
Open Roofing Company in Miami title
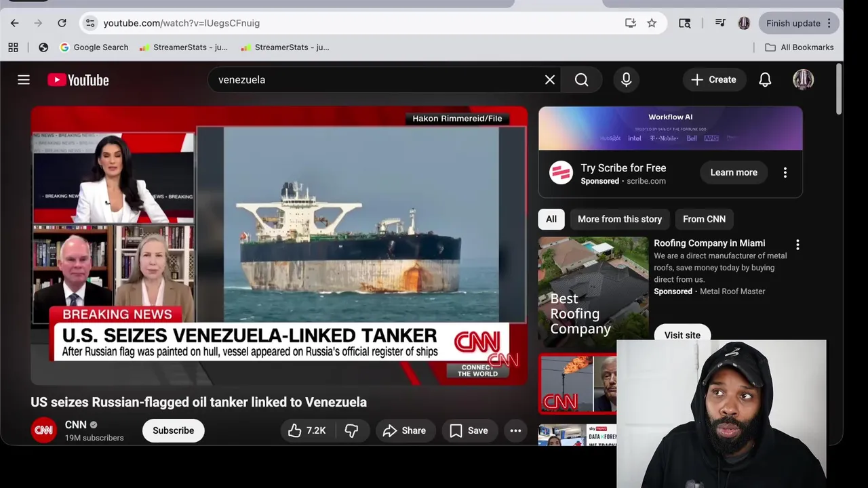point(709,243)
